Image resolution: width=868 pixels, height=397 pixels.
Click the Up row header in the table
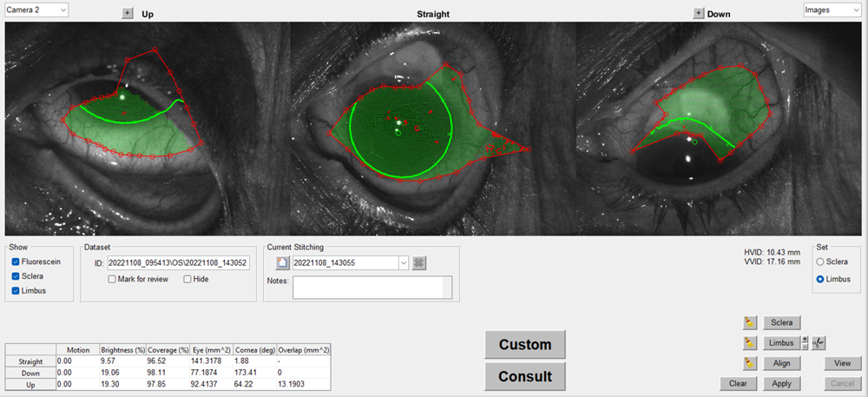coord(30,384)
